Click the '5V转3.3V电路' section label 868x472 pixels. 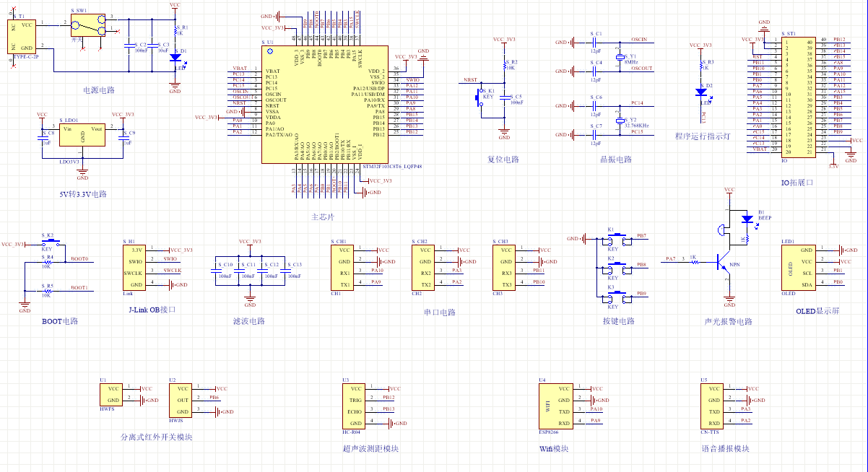(82, 195)
